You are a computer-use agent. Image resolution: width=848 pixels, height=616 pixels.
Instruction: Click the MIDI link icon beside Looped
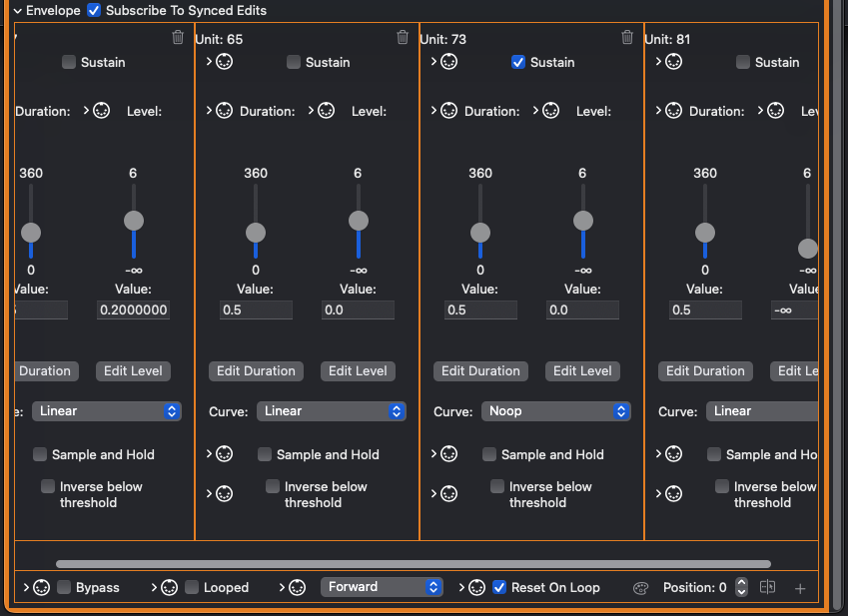pos(169,588)
